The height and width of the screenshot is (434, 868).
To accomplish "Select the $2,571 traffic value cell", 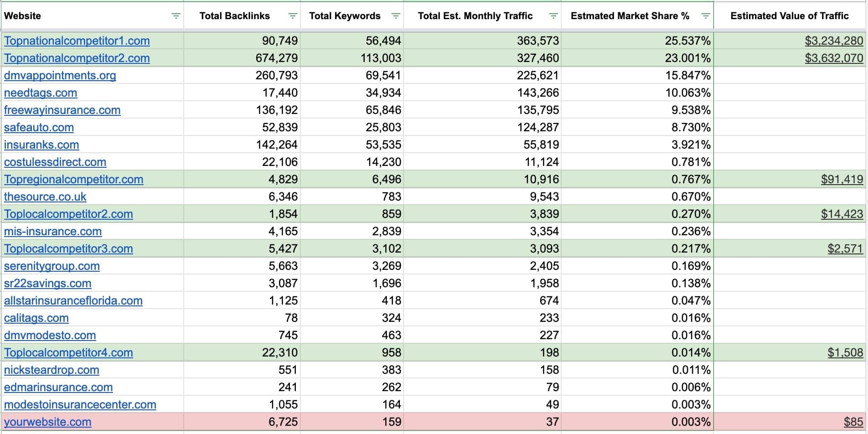I will tap(790, 249).
